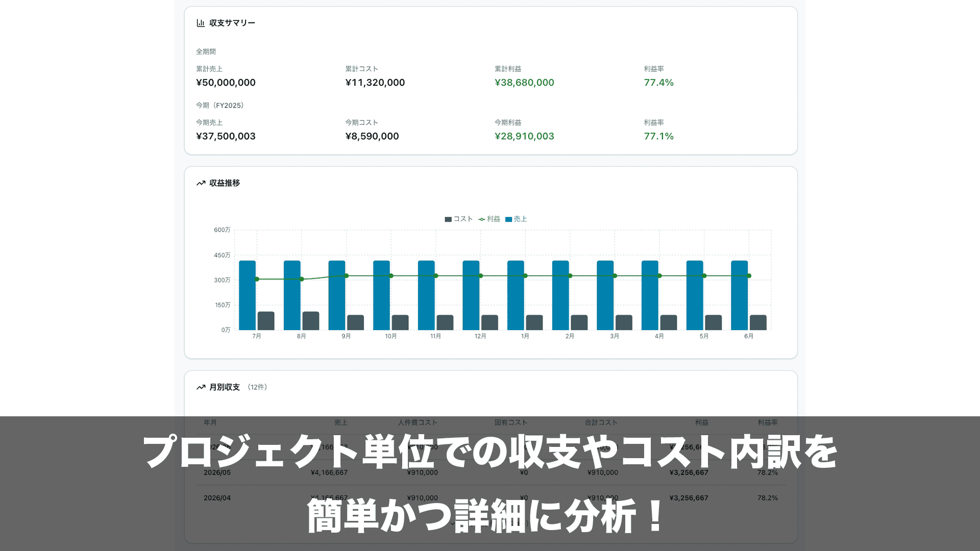Click the 収支サマリー bar chart icon

pos(200,22)
